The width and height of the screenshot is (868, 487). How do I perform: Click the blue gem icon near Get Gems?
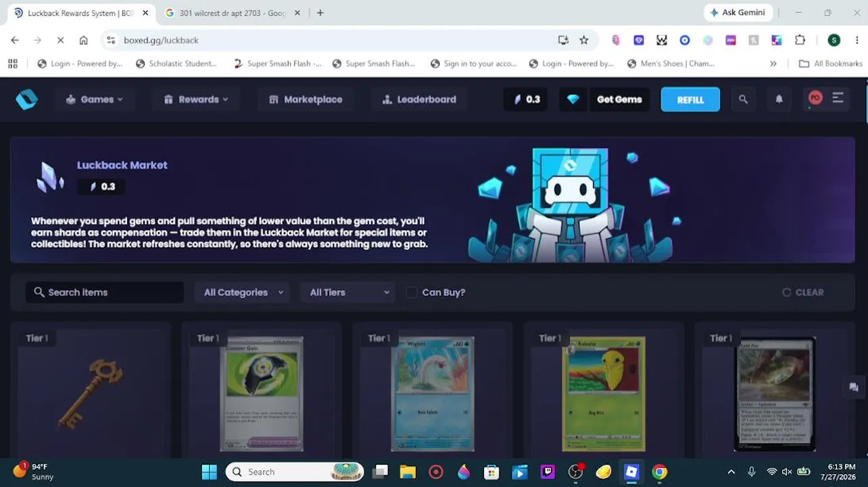click(573, 99)
